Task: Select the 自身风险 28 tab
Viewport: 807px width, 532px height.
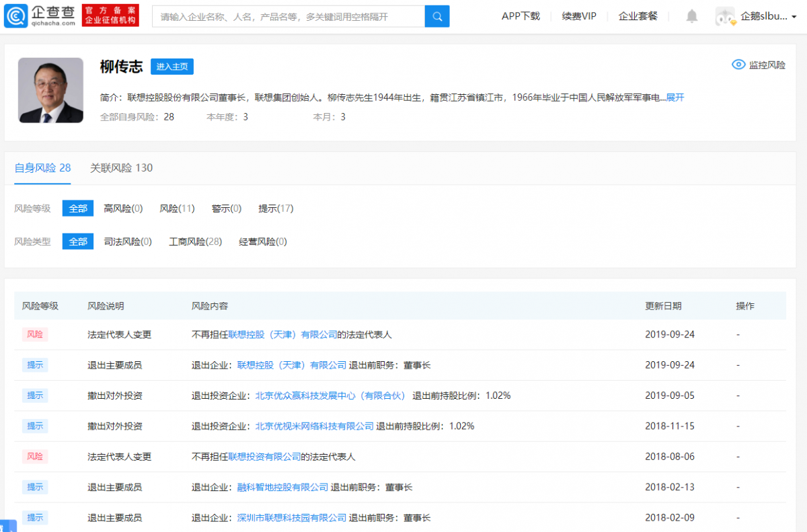Action: [42, 168]
